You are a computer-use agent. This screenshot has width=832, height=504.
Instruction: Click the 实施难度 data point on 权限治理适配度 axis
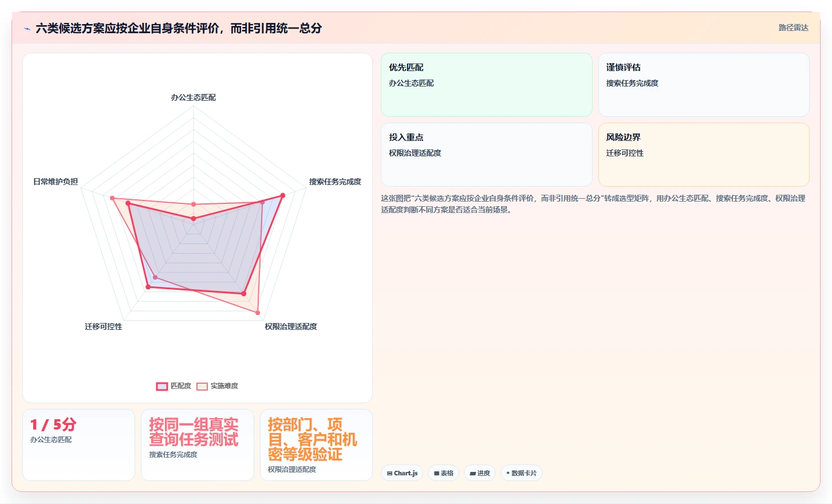coord(258,313)
